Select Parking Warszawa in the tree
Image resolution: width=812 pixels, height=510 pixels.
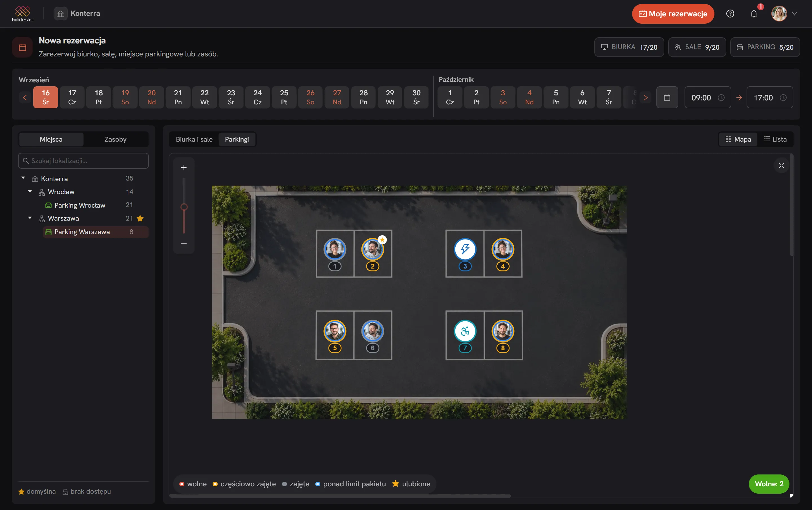click(96, 232)
